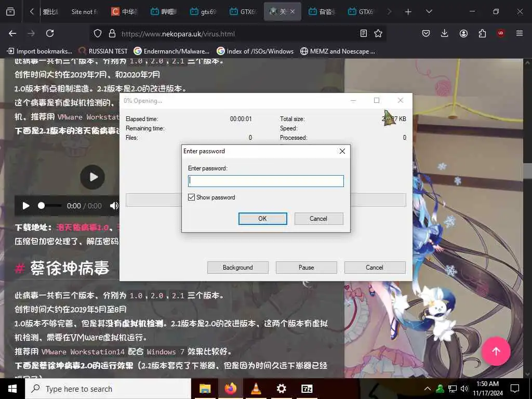Image resolution: width=532 pixels, height=399 pixels.
Task: Open the Downloads panel
Action: click(445, 33)
